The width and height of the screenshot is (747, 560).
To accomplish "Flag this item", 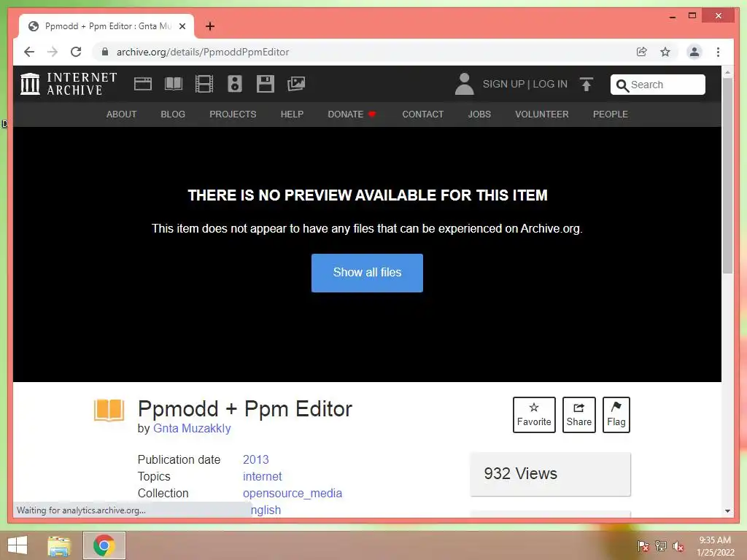I will click(616, 415).
